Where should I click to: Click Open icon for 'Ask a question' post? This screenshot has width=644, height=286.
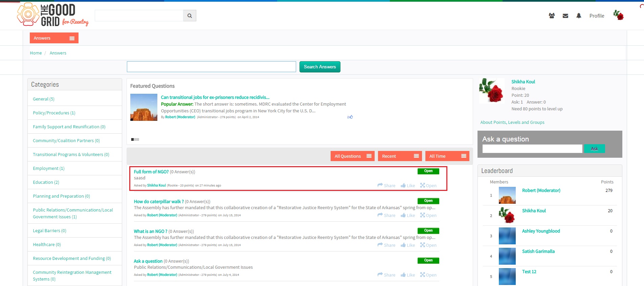click(x=428, y=275)
